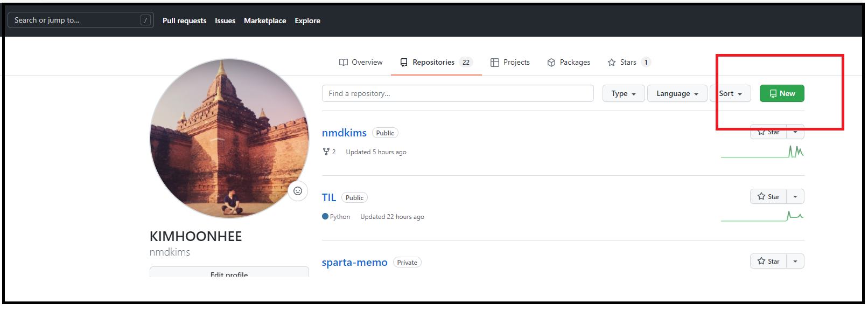Star the TIL repository

pyautogui.click(x=768, y=196)
